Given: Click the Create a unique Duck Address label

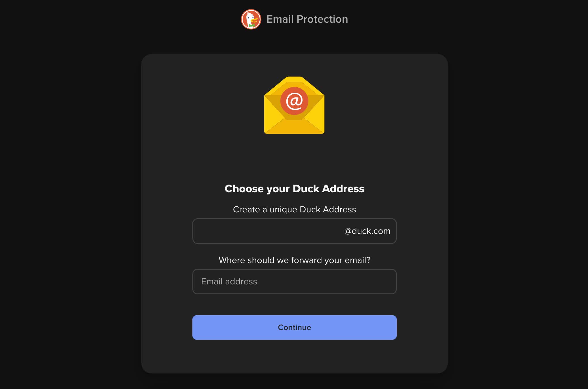Looking at the screenshot, I should click(x=294, y=210).
